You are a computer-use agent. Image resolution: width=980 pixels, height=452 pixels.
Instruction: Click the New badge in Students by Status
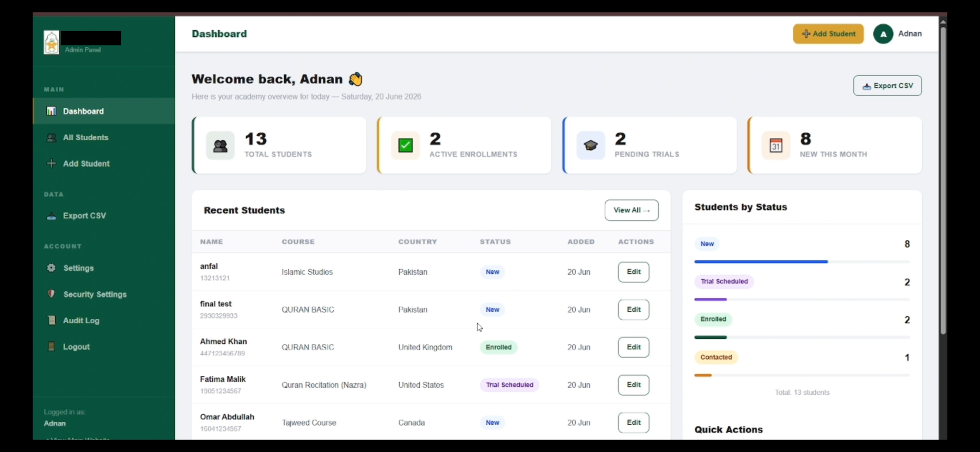707,244
